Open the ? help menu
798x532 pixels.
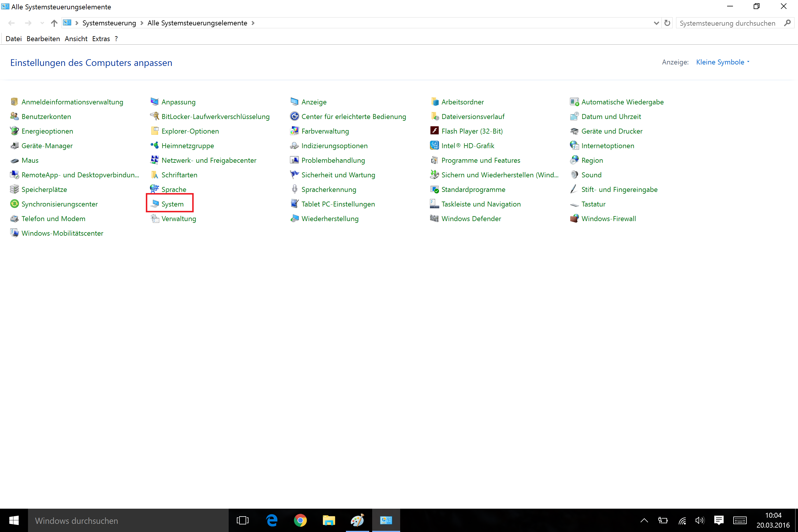click(116, 39)
